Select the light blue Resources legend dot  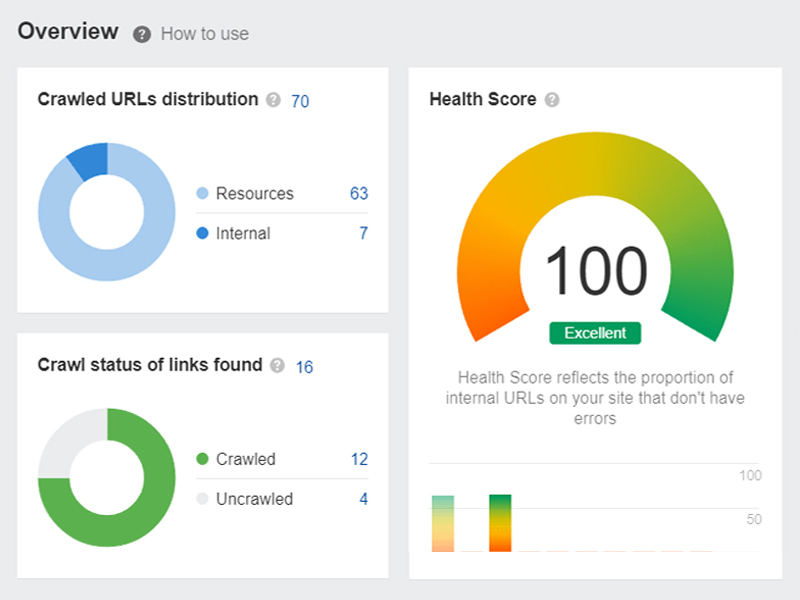click(203, 194)
